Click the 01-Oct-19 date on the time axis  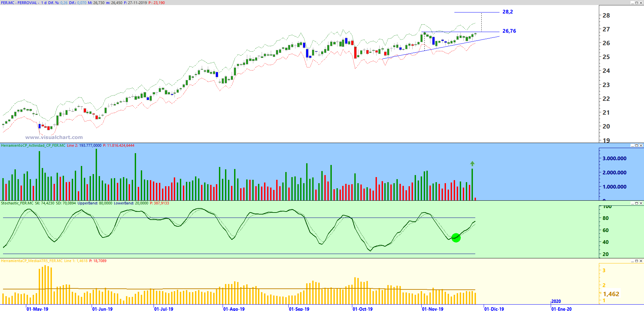tap(363, 309)
